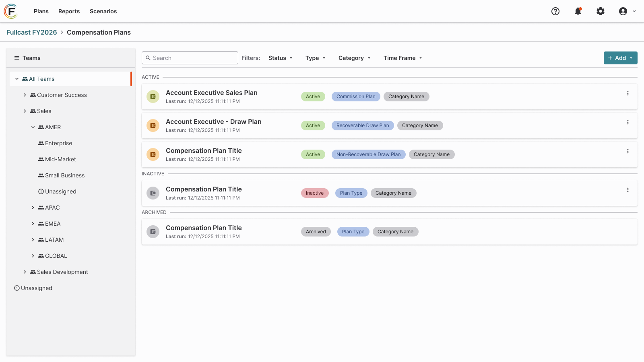Go to Fullcast FY2026 breadcrumb link
Screen dimensions: 644x362
point(32,32)
